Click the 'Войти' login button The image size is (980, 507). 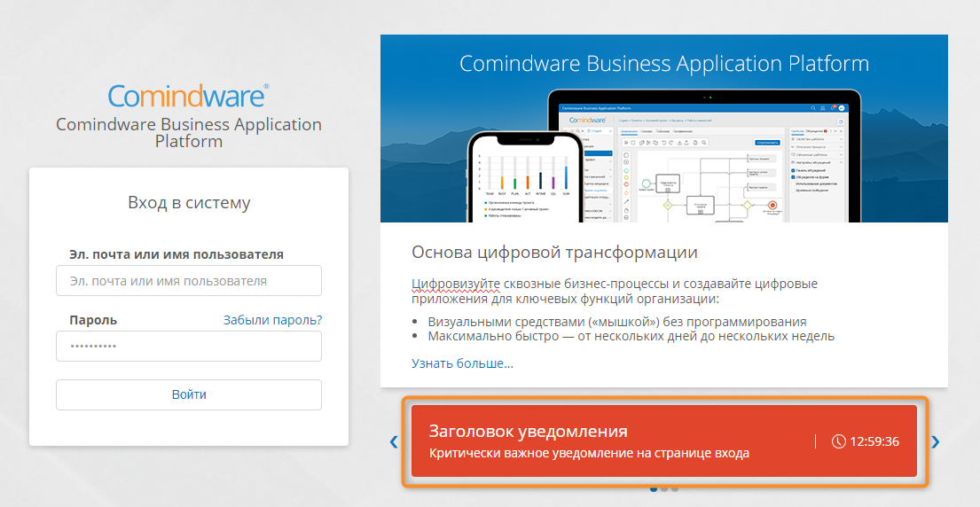(189, 394)
